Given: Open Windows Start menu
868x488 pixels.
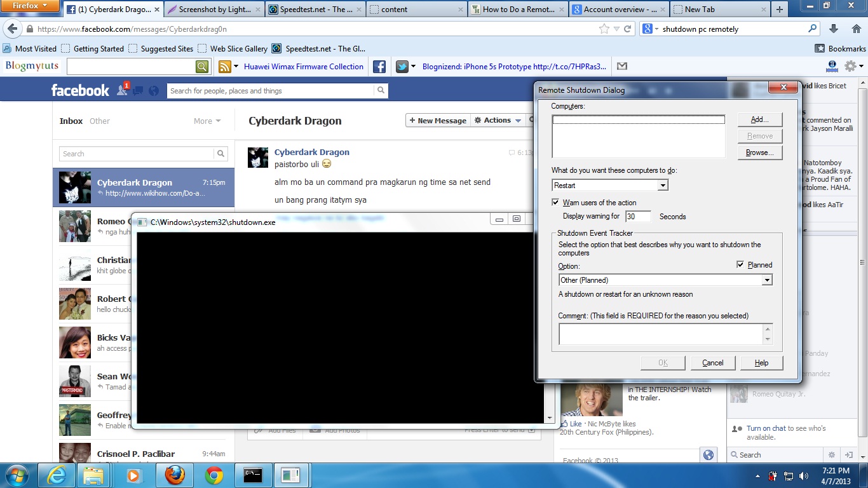Looking at the screenshot, I should 15,475.
